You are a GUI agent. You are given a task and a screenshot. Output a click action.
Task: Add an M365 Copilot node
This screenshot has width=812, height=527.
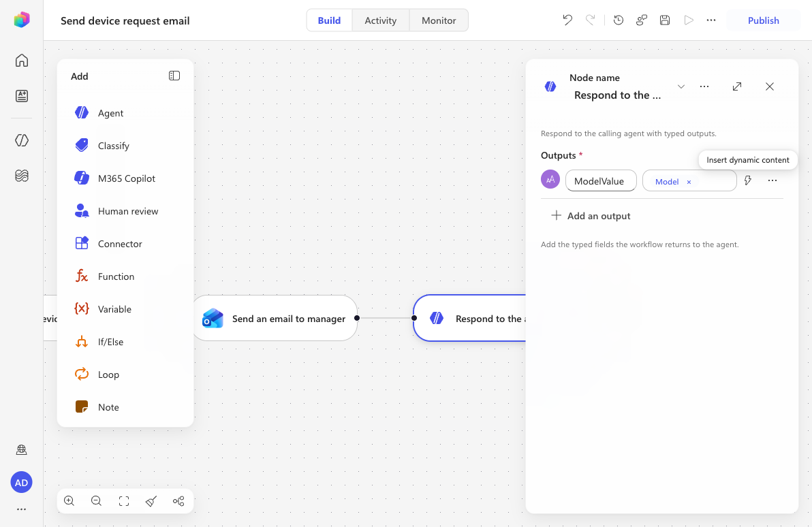[125, 178]
